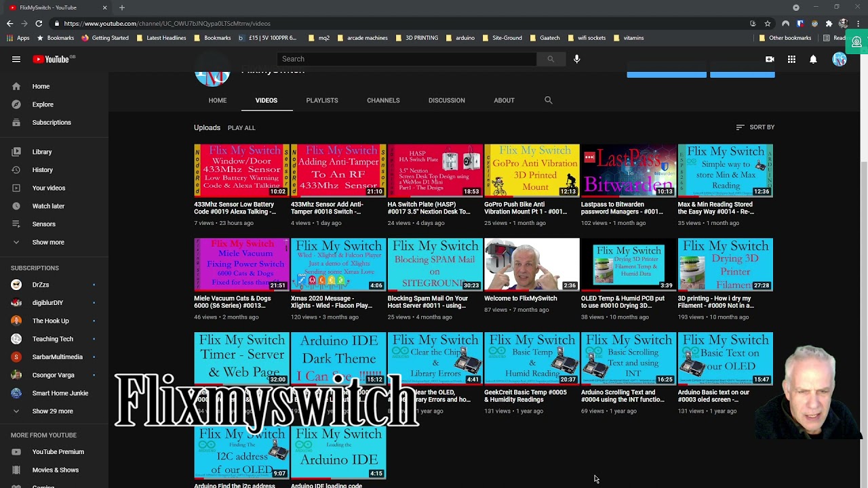
Task: Open Csongor Varga channel
Action: [x=54, y=375]
